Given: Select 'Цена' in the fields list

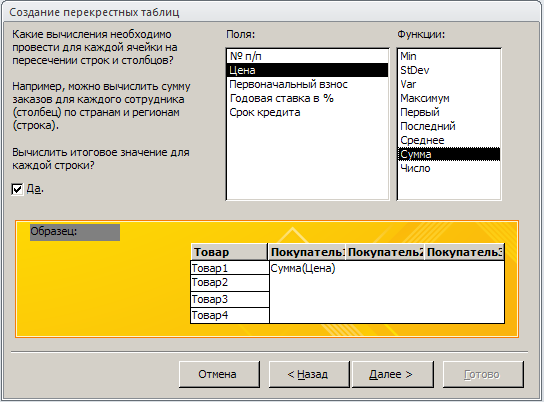Looking at the screenshot, I should coord(307,70).
